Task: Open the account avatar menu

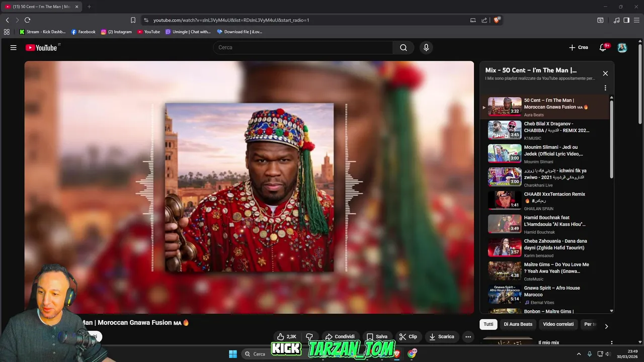Action: [x=622, y=48]
